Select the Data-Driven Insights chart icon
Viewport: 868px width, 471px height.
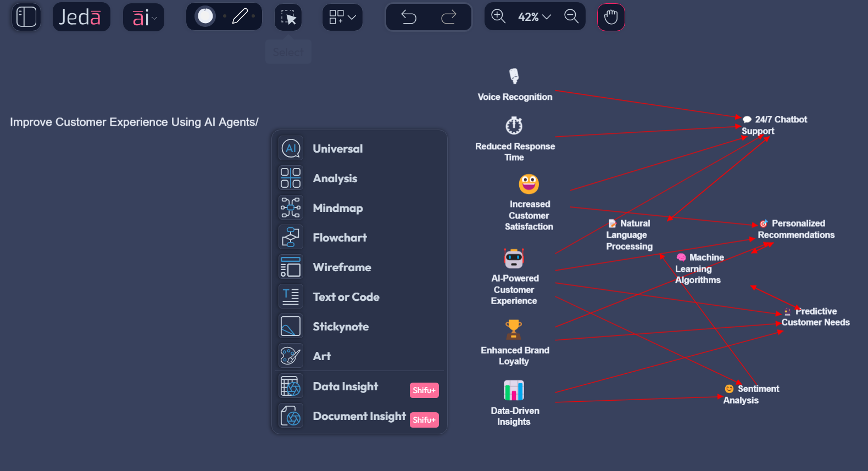[514, 390]
